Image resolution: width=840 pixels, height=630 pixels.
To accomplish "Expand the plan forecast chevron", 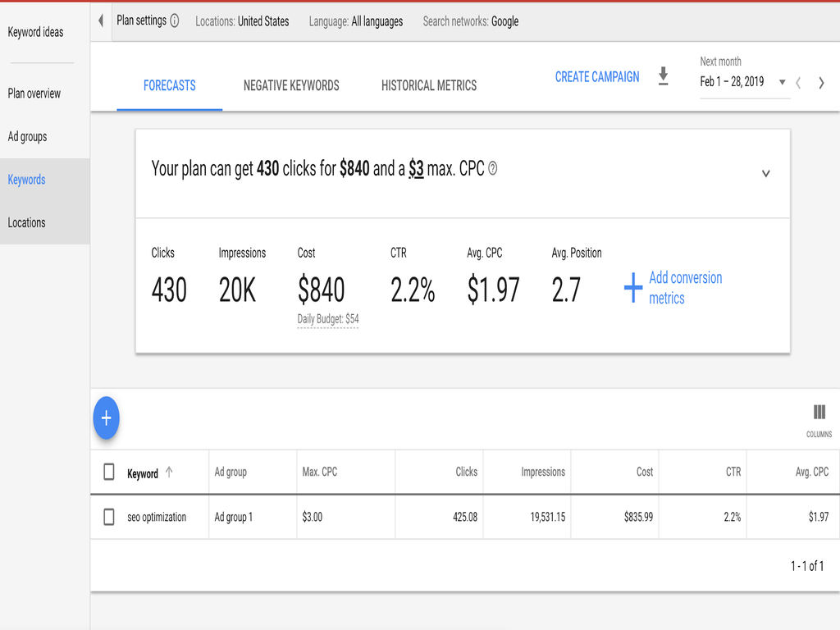I will (766, 174).
